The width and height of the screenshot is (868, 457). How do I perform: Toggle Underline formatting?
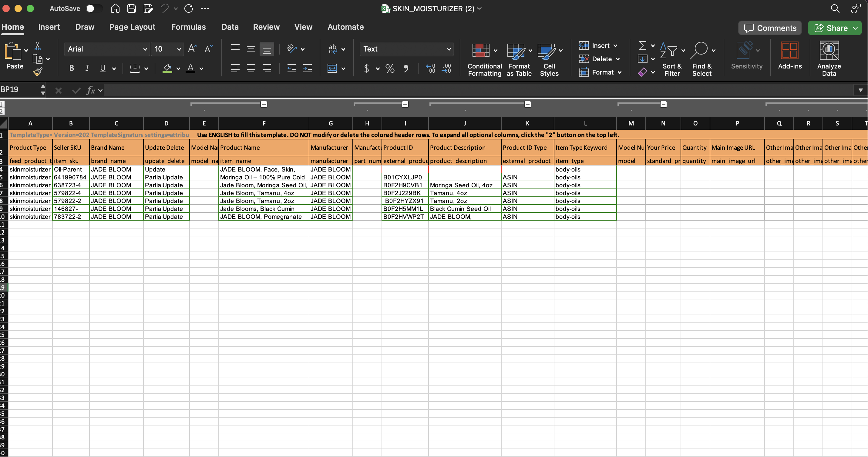click(x=103, y=68)
